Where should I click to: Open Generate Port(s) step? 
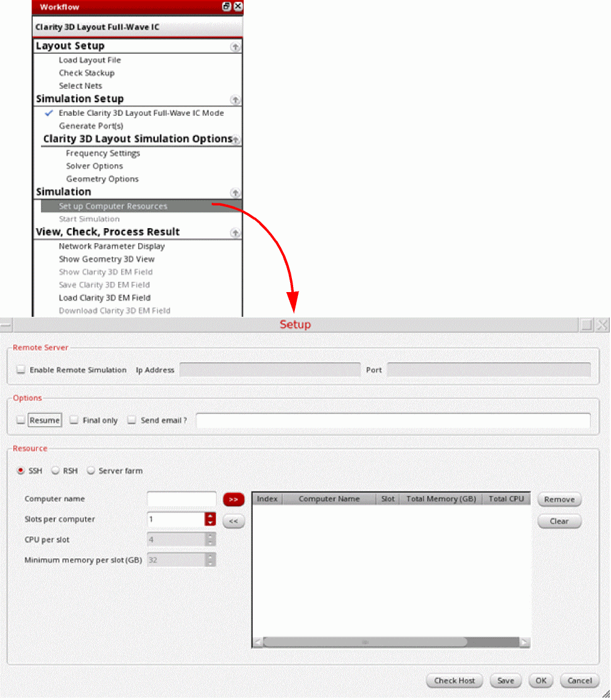(91, 126)
